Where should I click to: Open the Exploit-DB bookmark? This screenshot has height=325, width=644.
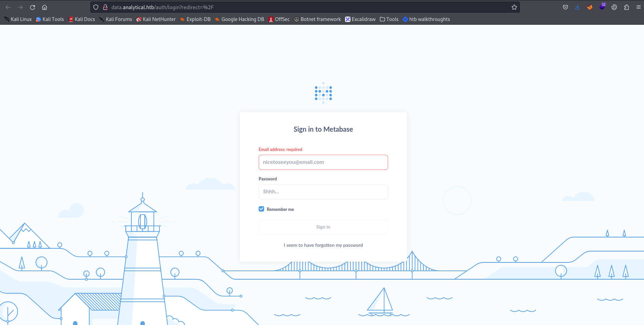(195, 19)
